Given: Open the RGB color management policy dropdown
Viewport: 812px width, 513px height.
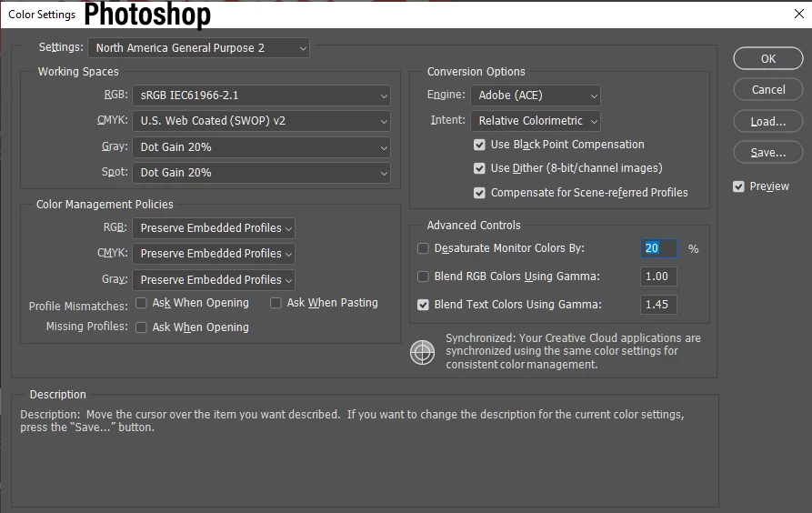Looking at the screenshot, I should click(214, 228).
